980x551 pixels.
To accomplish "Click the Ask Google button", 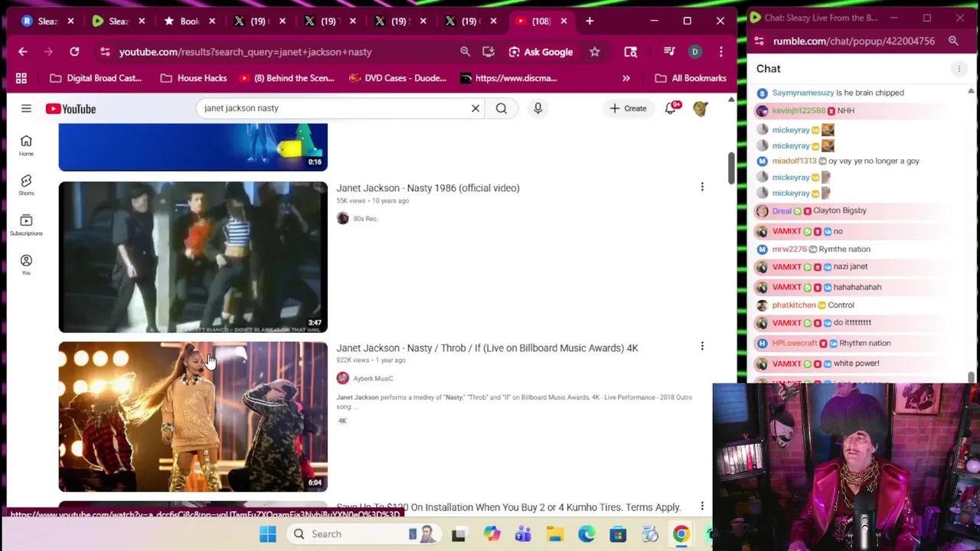I will pos(541,51).
